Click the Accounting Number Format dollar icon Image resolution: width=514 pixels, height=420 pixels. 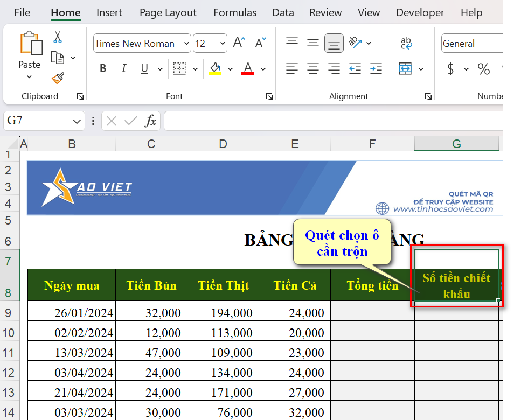(450, 69)
